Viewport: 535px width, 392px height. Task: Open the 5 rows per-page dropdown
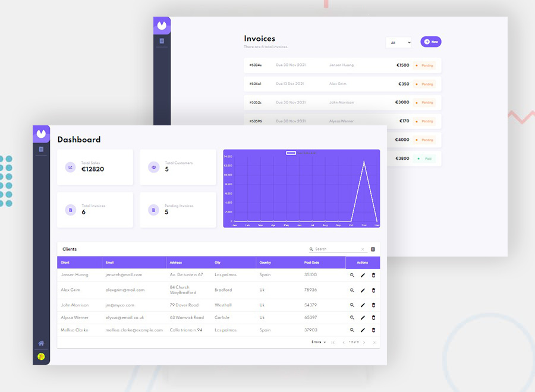[x=319, y=342]
